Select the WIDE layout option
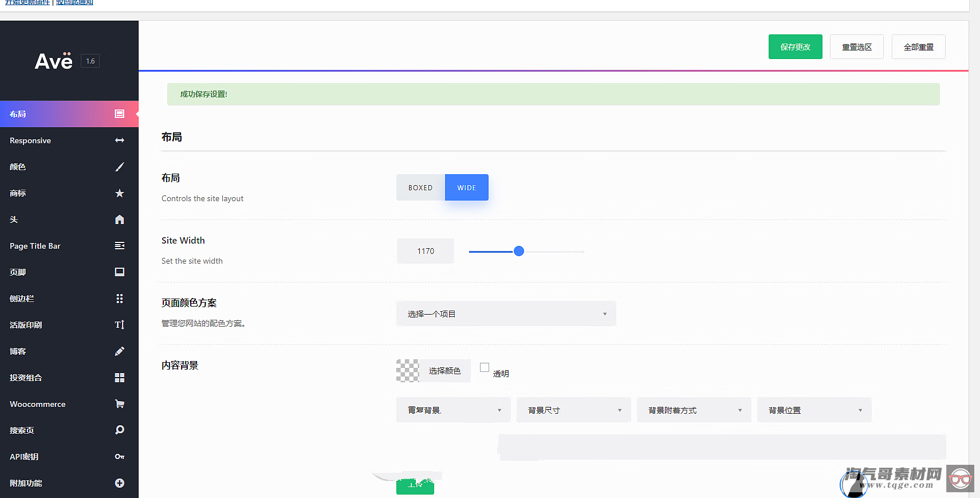Image resolution: width=980 pixels, height=498 pixels. tap(467, 187)
